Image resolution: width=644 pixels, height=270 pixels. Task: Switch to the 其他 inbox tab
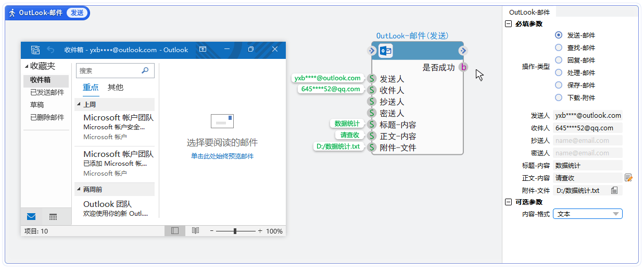point(115,87)
